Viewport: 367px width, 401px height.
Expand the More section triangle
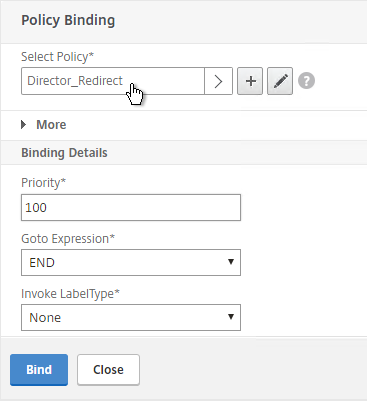[x=23, y=125]
